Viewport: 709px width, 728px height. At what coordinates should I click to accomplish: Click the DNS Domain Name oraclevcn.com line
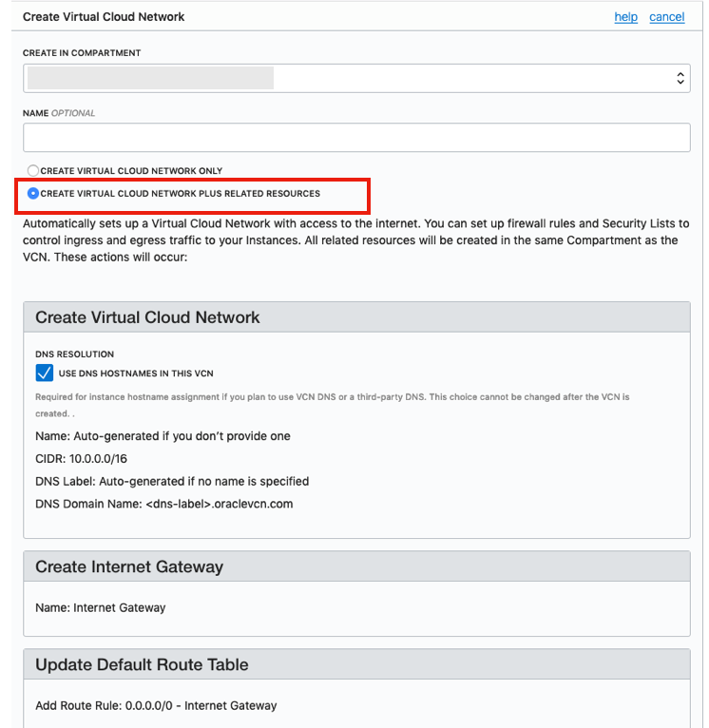click(x=163, y=505)
